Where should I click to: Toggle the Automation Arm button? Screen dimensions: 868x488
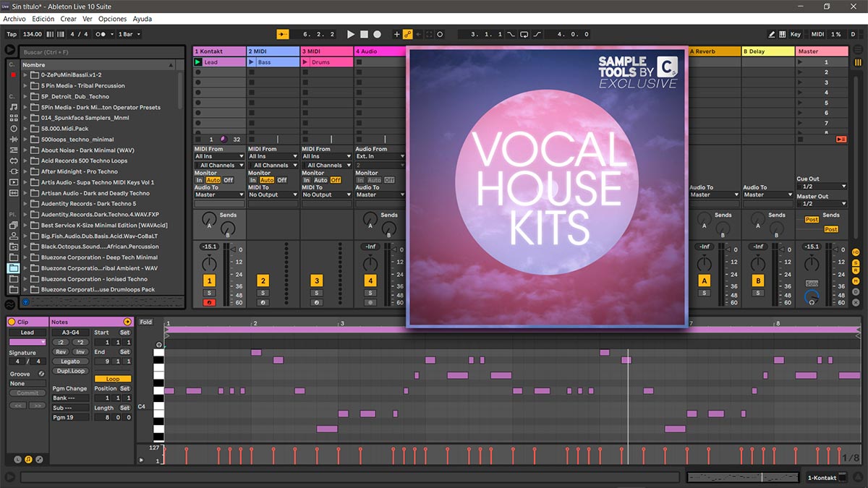[408, 34]
